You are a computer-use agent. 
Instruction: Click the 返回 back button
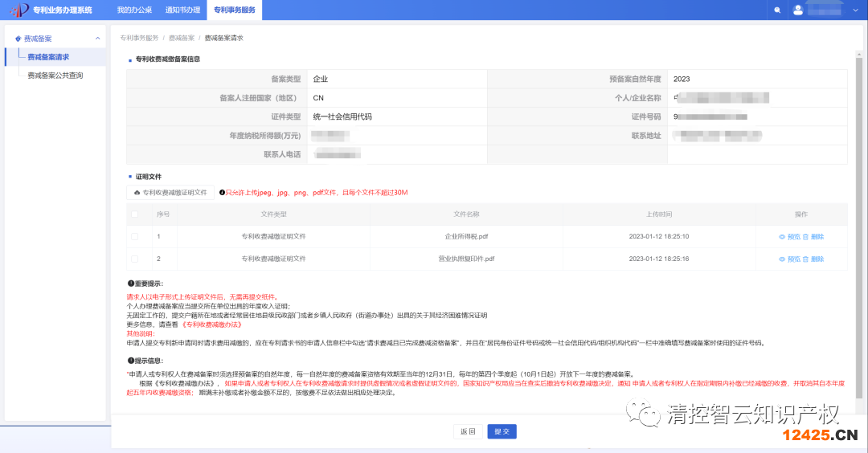coord(469,431)
